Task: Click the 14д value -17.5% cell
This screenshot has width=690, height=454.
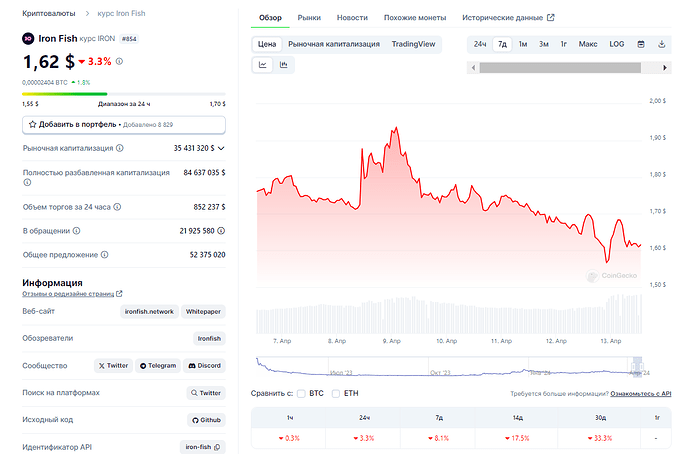Action: (x=517, y=438)
